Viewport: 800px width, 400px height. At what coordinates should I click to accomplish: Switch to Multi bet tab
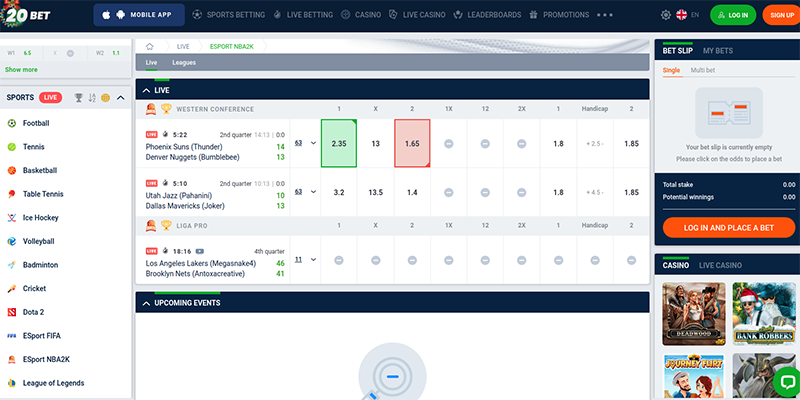703,70
